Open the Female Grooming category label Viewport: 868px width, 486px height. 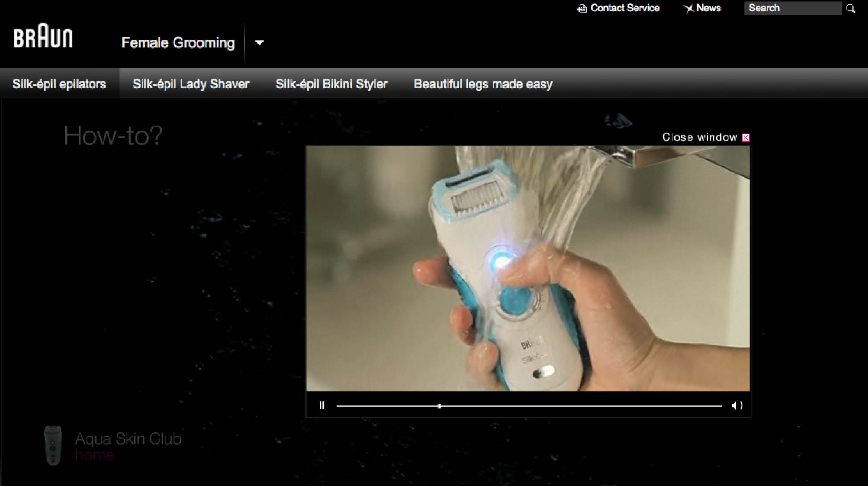click(178, 43)
